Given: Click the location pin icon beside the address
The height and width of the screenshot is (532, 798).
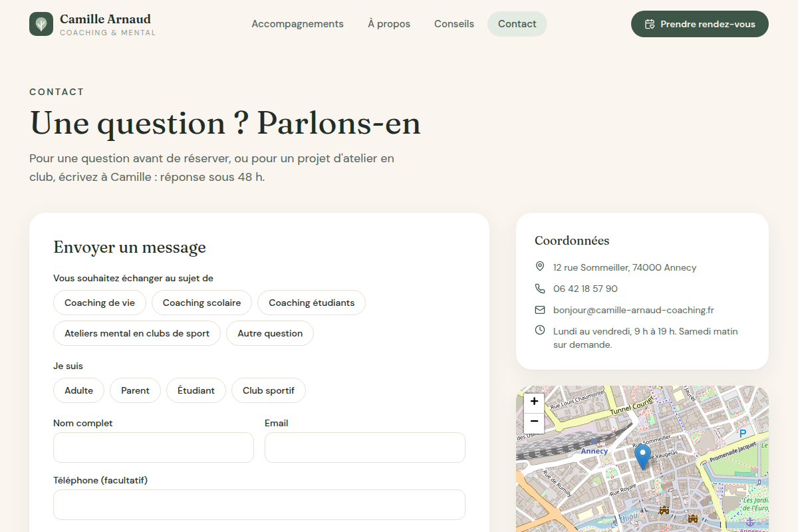Looking at the screenshot, I should [540, 267].
